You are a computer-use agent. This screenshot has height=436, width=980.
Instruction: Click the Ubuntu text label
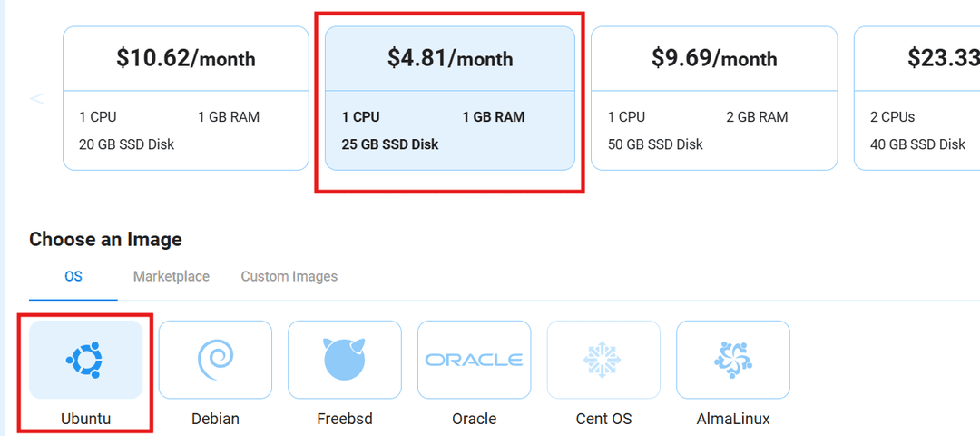coord(86,419)
